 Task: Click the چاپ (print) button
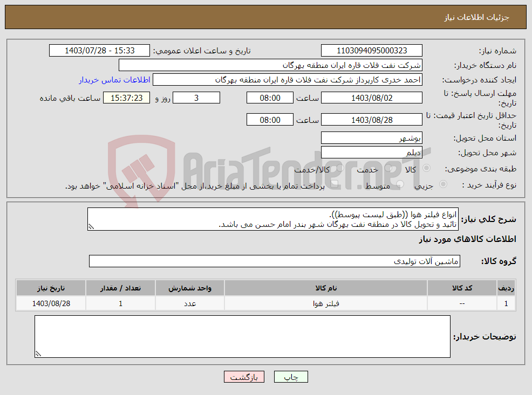pos(291,377)
